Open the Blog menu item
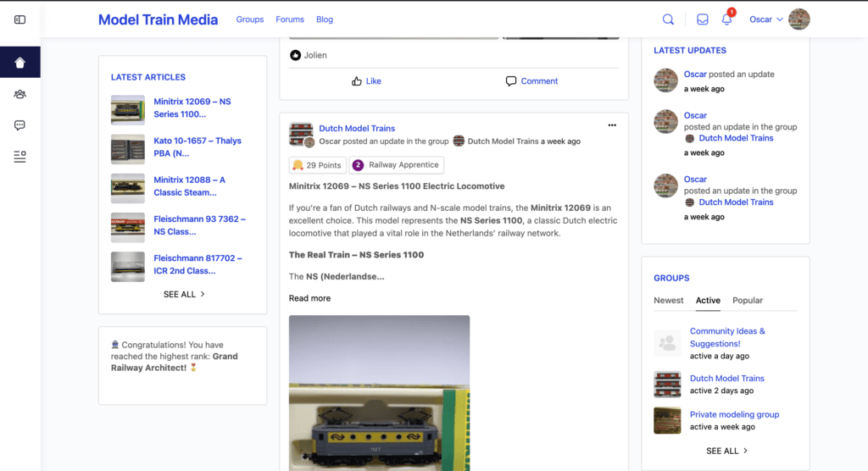868x471 pixels. click(x=325, y=19)
